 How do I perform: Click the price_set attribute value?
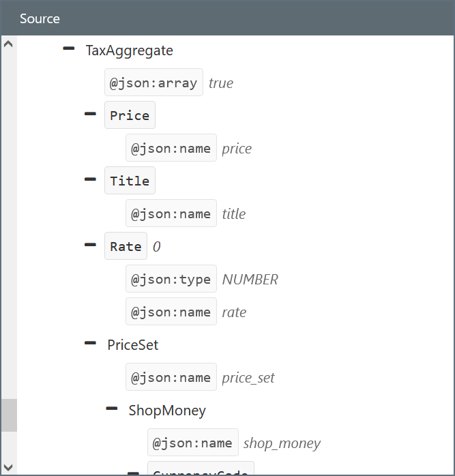[248, 378]
